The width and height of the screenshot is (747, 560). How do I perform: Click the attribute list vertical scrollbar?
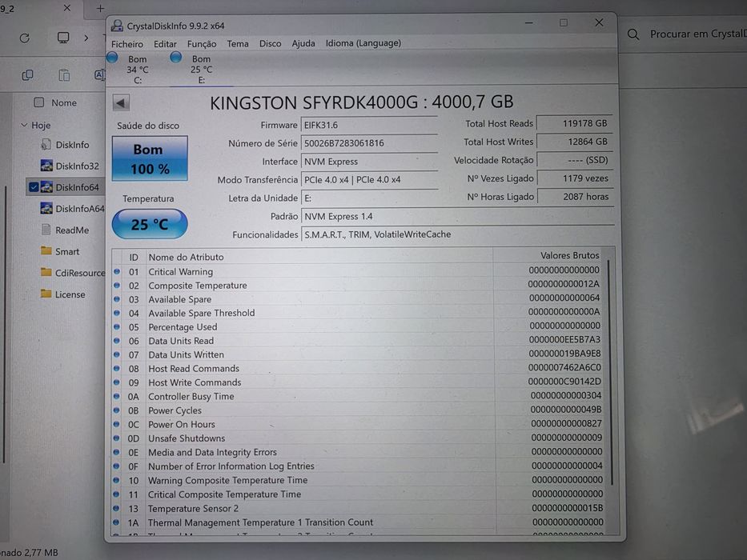click(609, 371)
